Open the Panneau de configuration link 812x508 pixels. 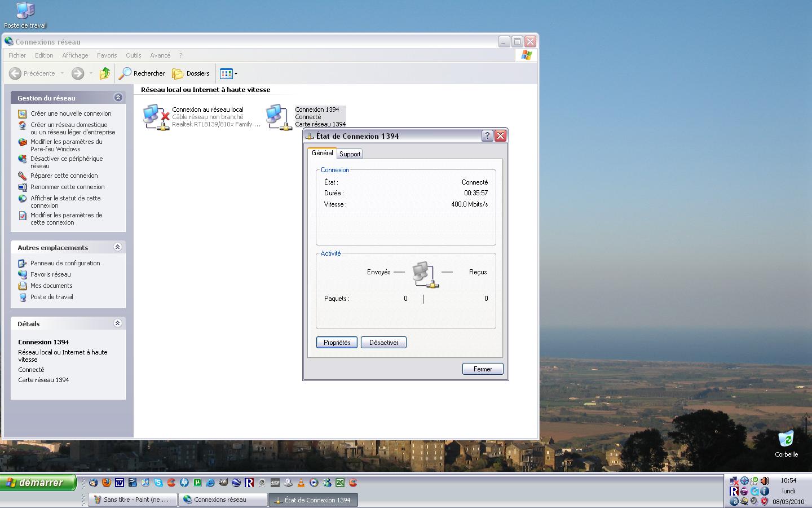[x=65, y=263]
